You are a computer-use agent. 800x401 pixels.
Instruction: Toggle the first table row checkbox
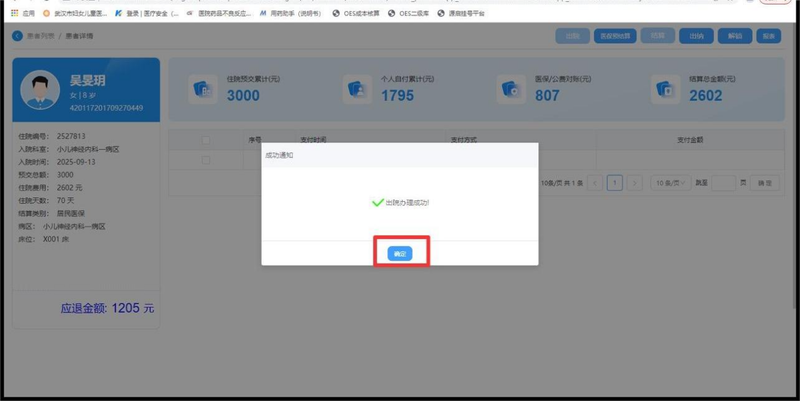tap(206, 160)
